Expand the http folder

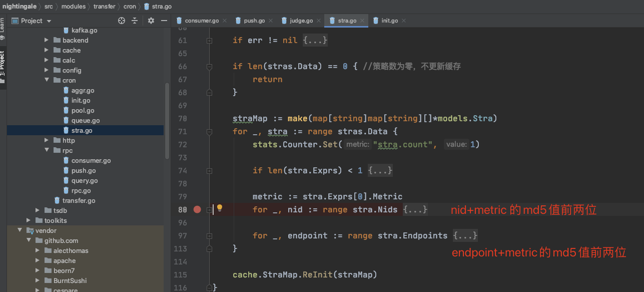47,140
